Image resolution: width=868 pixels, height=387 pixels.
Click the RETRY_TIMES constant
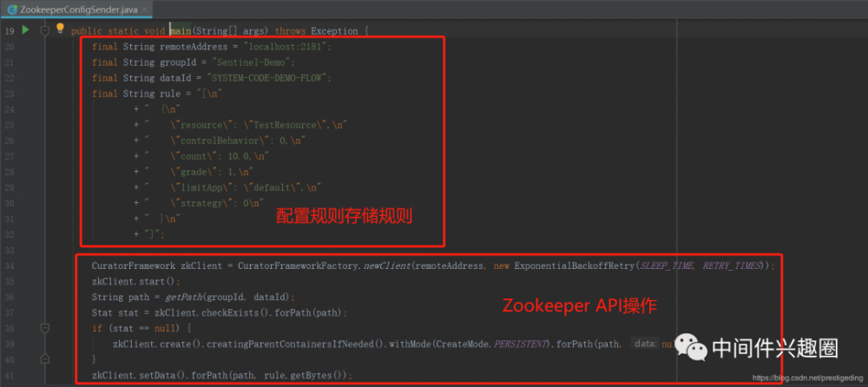732,266
